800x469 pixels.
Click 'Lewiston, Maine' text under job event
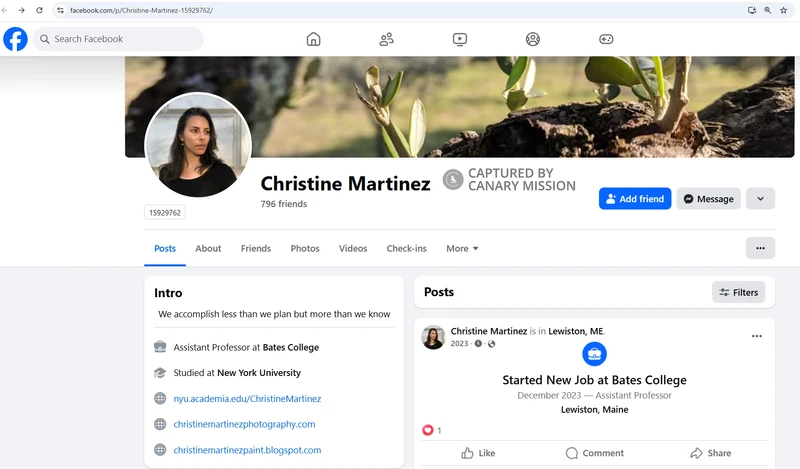594,410
